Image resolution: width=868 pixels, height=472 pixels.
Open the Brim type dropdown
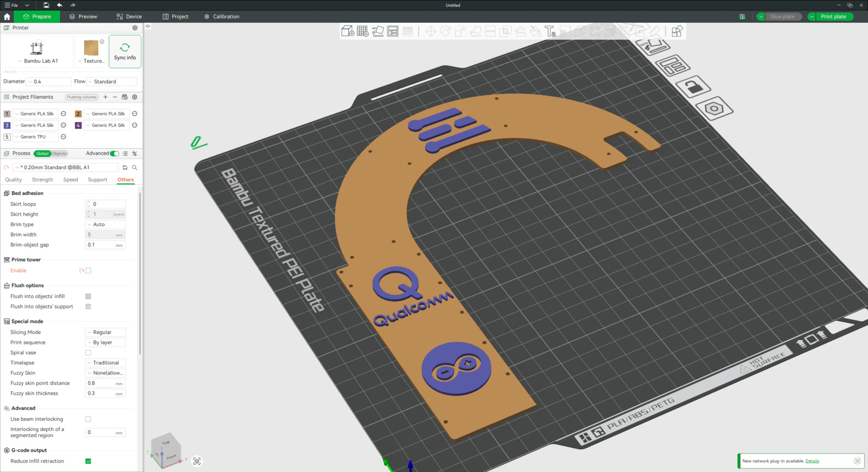105,225
